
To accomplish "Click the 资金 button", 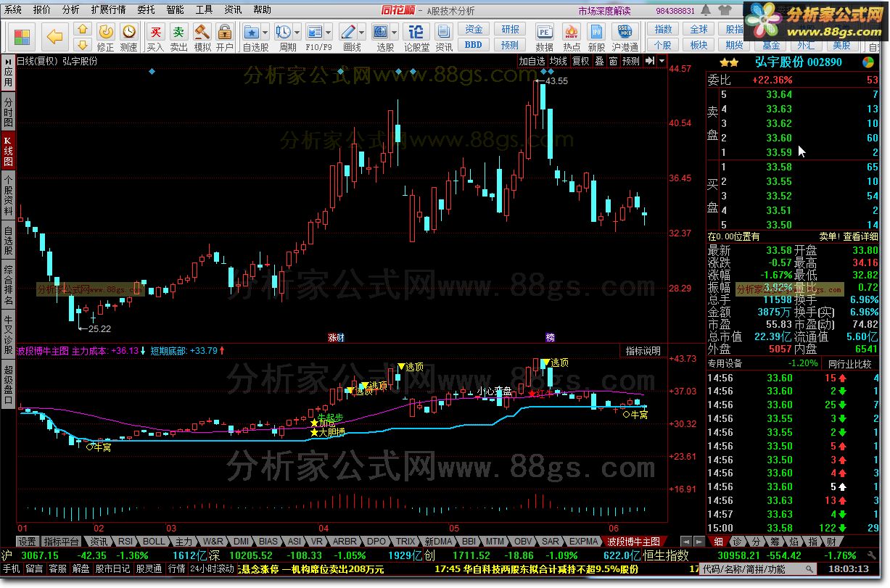I will click(x=474, y=30).
